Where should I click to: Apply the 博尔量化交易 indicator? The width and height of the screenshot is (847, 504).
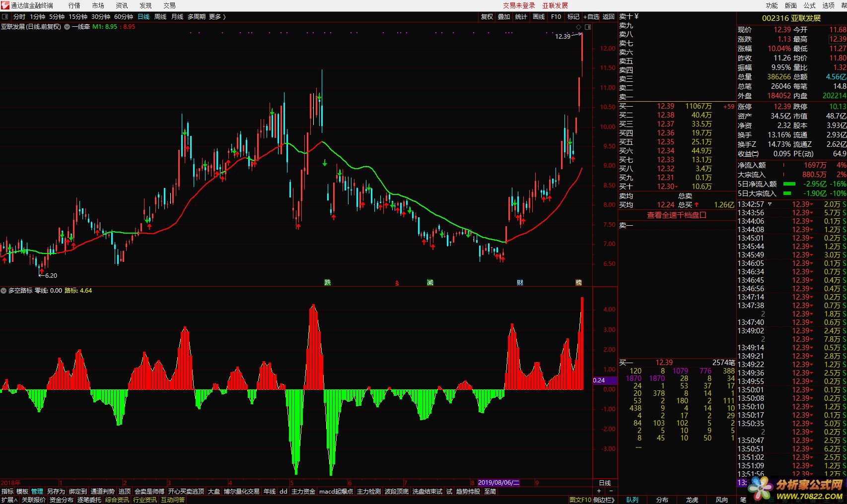242,492
